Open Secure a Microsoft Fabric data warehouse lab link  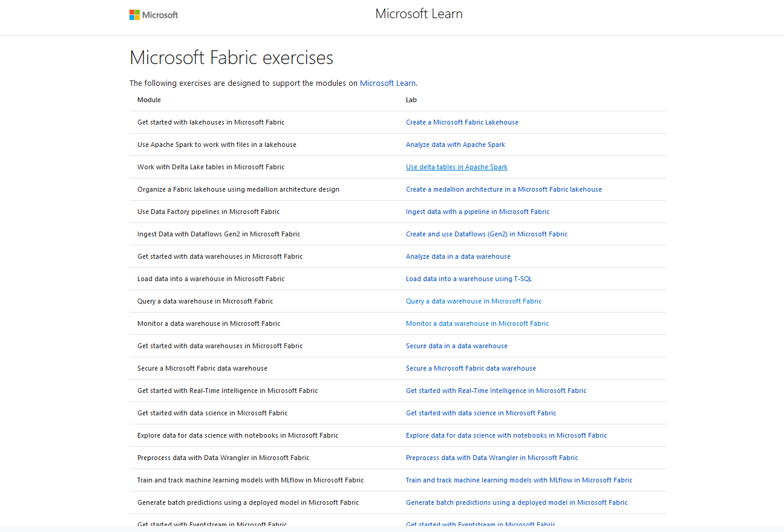point(471,368)
